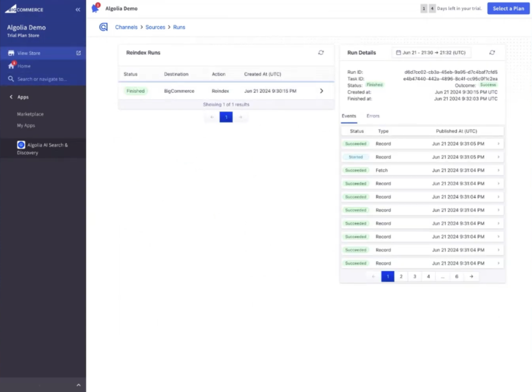Click the Search or navigate to field
This screenshot has width=532, height=392.
(43, 79)
